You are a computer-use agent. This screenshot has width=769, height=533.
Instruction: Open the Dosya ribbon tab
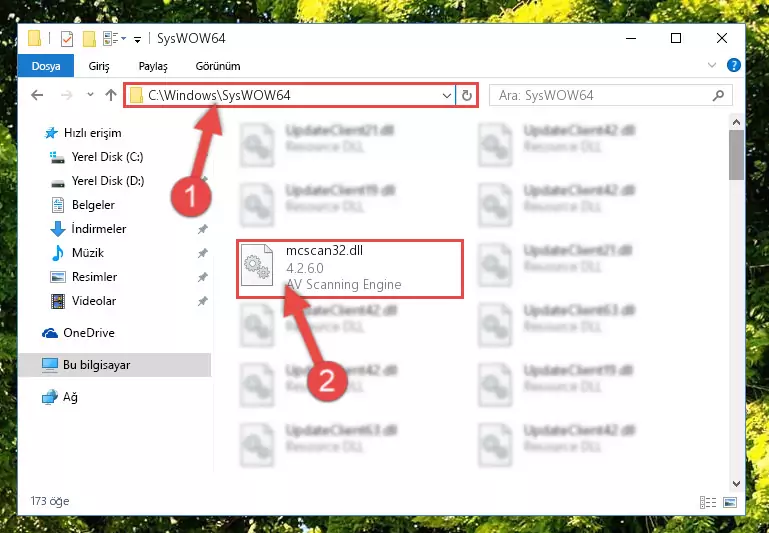click(x=46, y=66)
